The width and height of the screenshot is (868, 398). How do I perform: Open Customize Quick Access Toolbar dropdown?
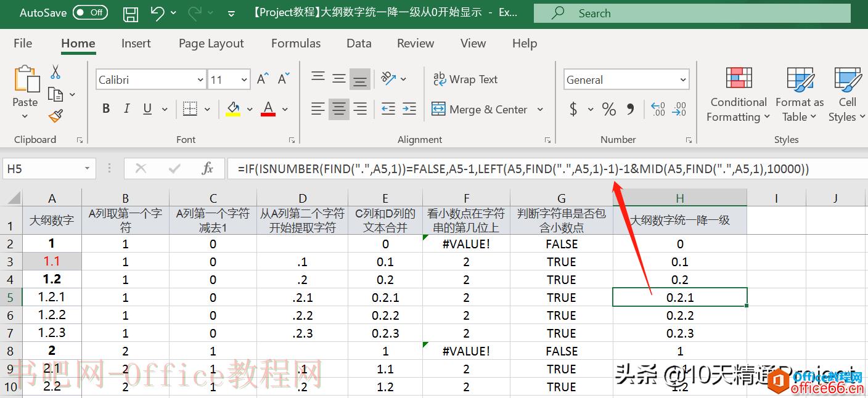pyautogui.click(x=231, y=13)
